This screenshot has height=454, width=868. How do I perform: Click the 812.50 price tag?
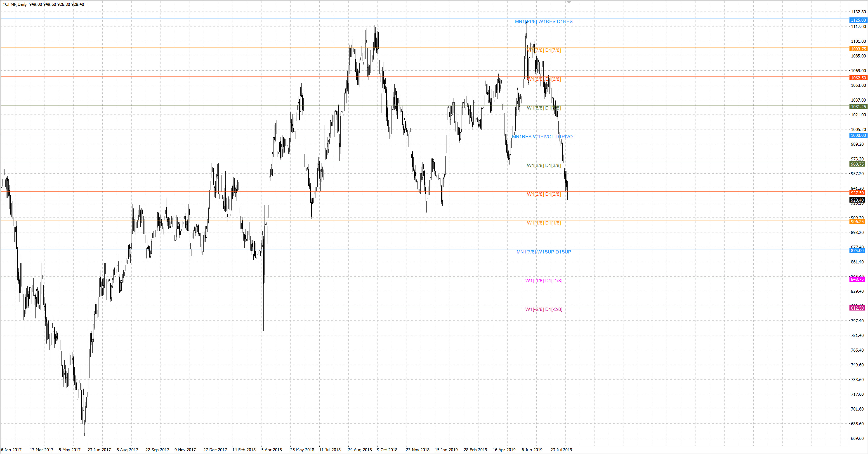click(x=858, y=308)
